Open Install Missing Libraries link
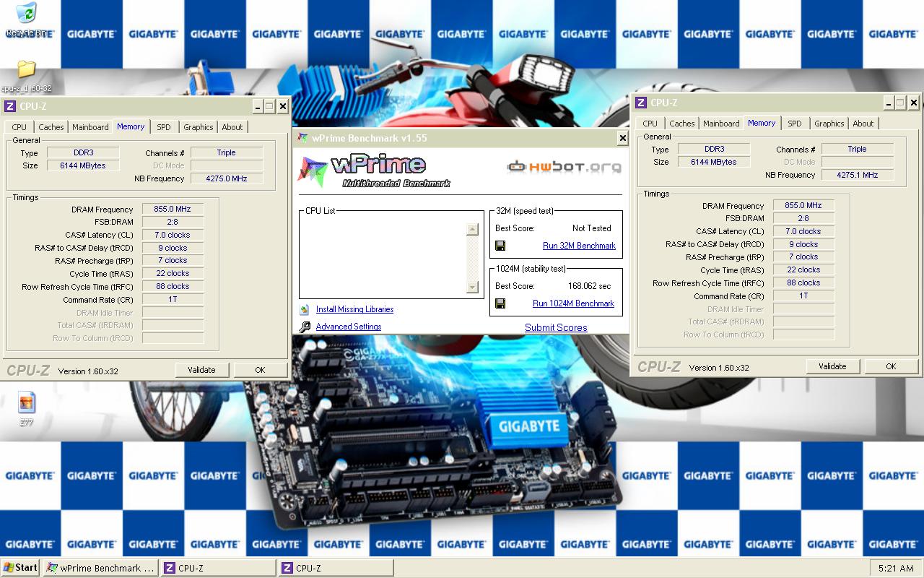 point(354,309)
